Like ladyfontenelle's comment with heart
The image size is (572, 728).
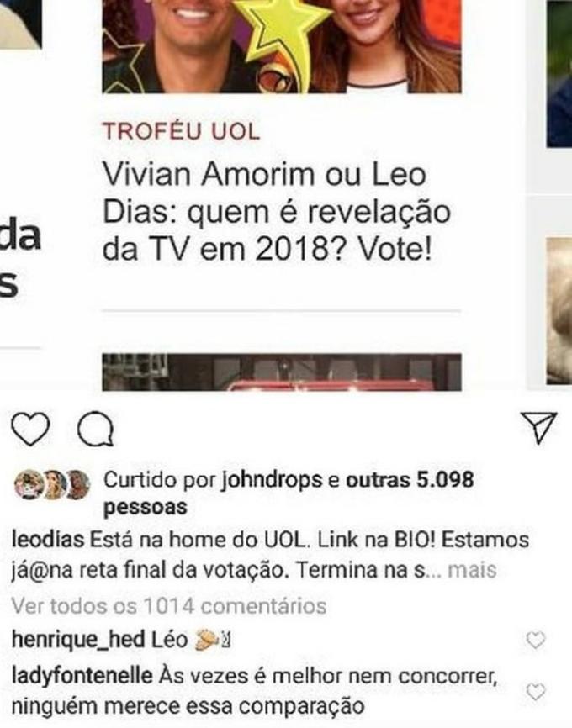[x=535, y=692]
